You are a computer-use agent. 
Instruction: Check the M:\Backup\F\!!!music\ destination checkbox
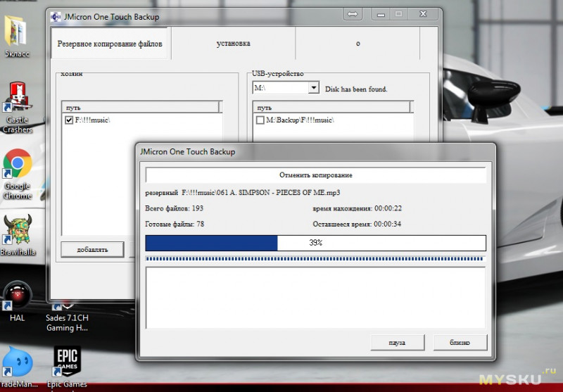260,120
